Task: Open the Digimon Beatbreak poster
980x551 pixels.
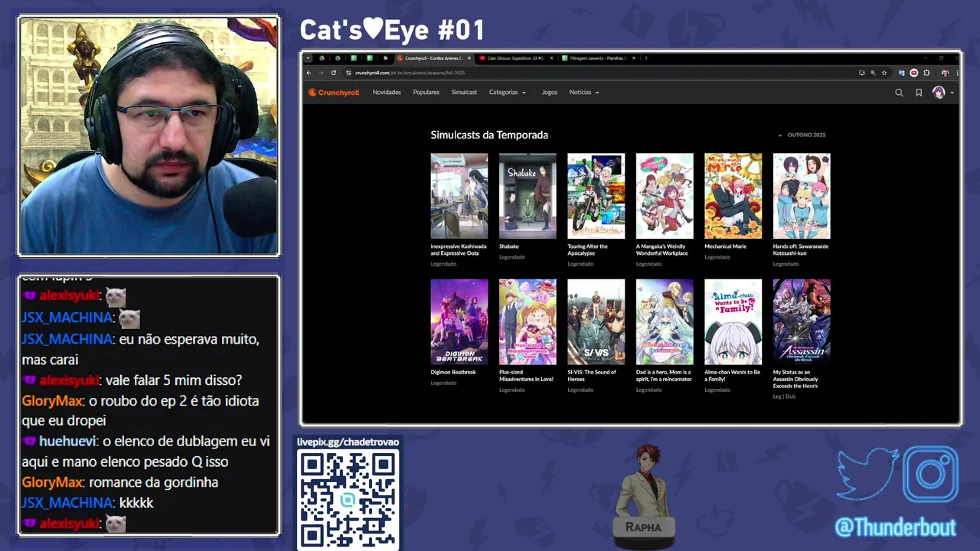Action: (x=459, y=321)
